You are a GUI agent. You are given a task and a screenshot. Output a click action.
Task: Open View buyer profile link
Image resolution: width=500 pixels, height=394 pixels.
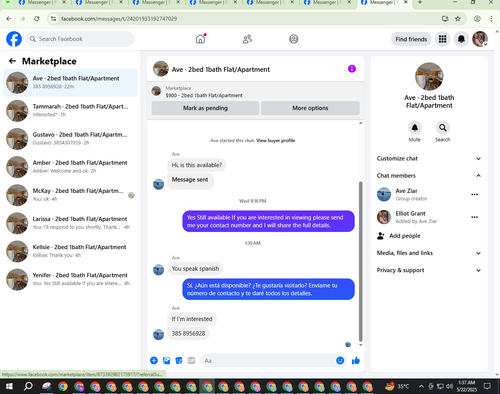coord(275,140)
